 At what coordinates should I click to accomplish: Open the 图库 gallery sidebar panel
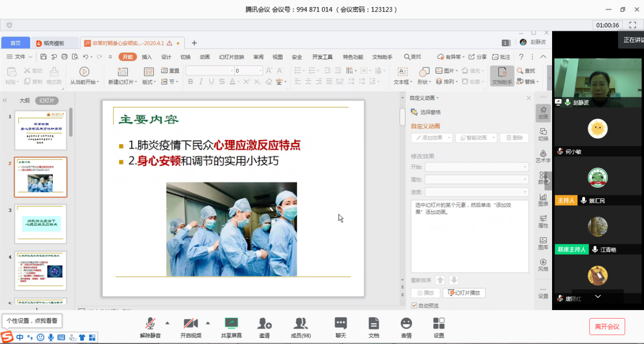coord(543,244)
